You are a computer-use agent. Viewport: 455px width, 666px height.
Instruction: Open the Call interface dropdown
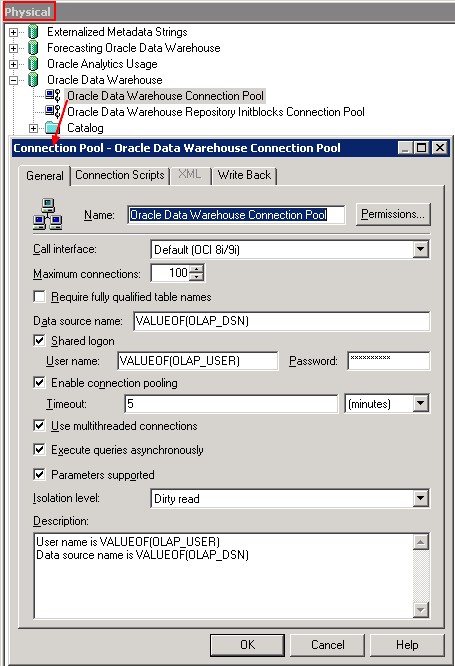tap(420, 249)
